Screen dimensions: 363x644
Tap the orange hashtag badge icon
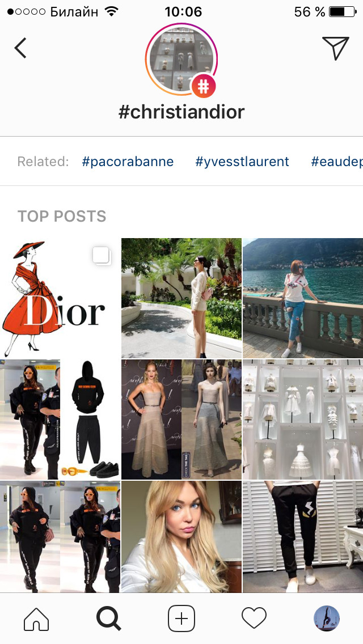pyautogui.click(x=204, y=86)
